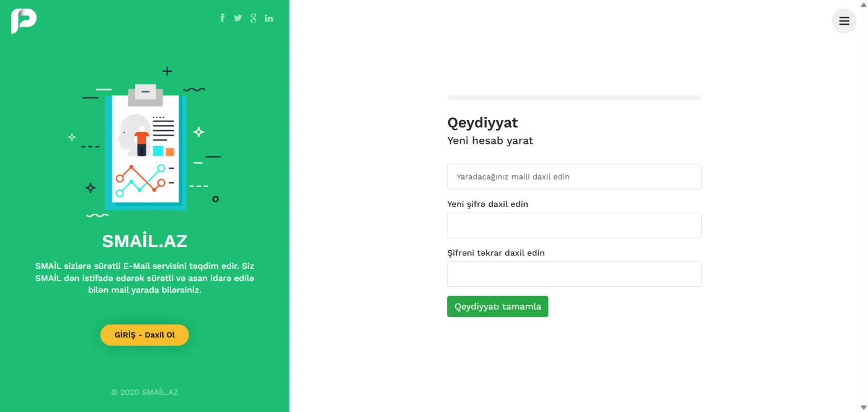
Task: Click the white P logo icon
Action: click(x=24, y=21)
